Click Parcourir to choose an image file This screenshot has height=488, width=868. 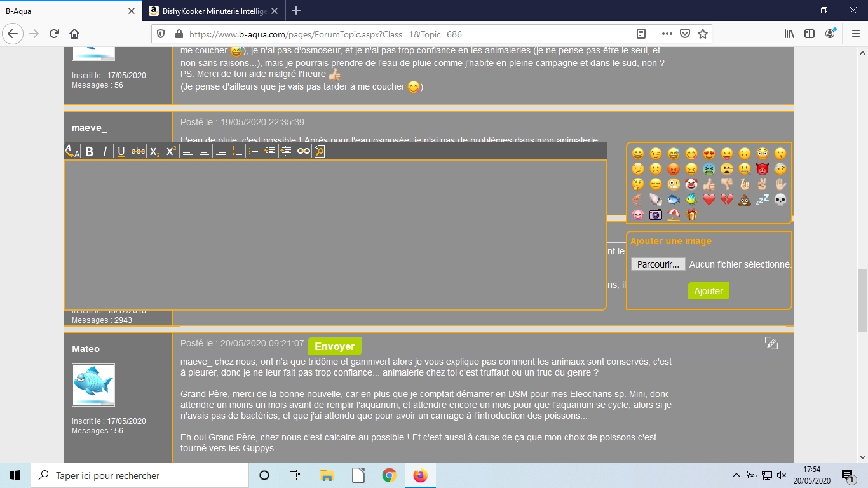[x=658, y=264]
